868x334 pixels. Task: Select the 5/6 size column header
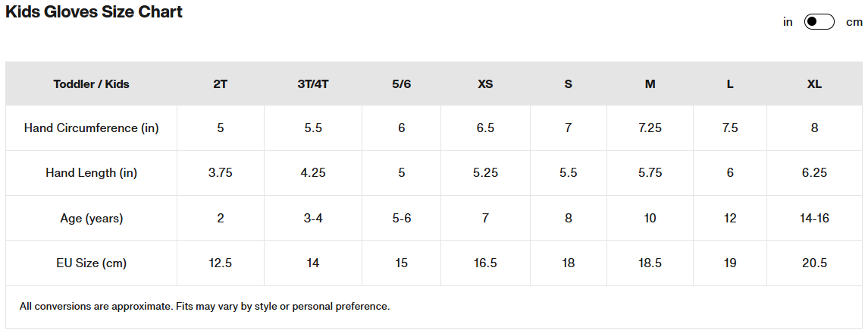point(401,84)
